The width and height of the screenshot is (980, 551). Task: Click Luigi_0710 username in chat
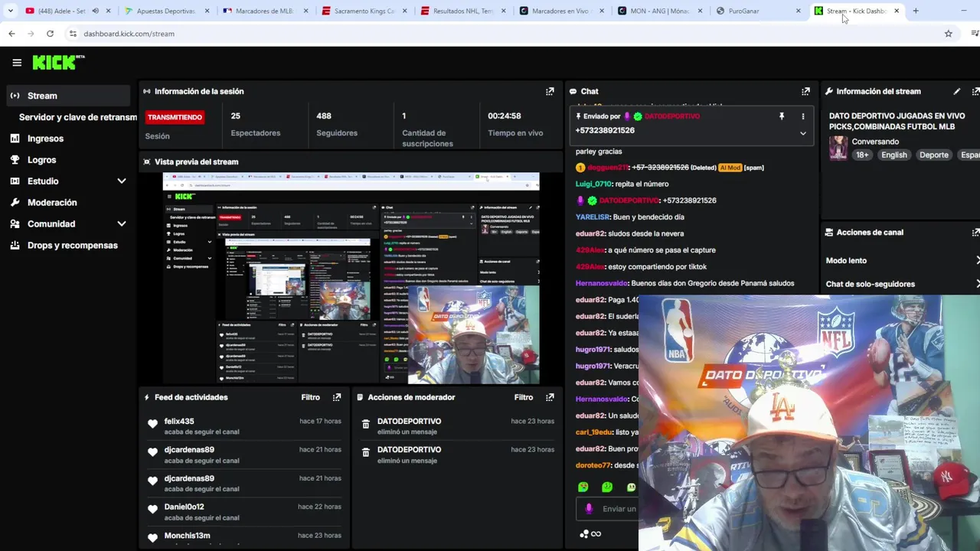[593, 184]
